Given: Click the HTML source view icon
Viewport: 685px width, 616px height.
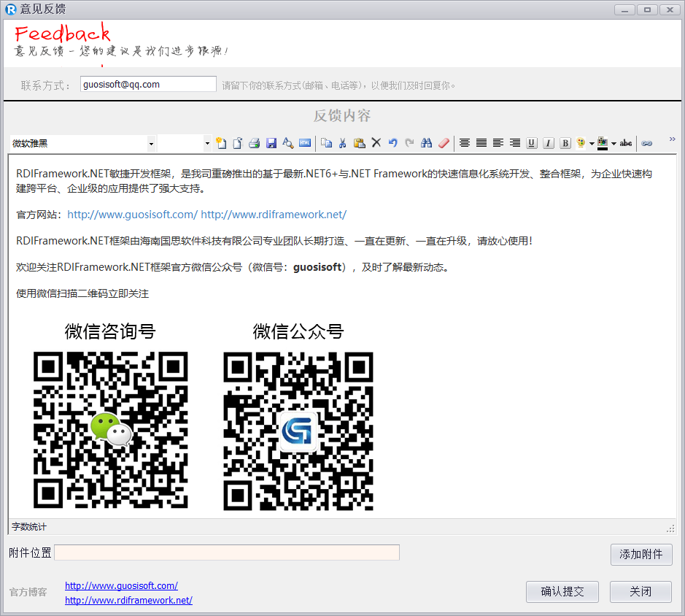Looking at the screenshot, I should [x=305, y=144].
